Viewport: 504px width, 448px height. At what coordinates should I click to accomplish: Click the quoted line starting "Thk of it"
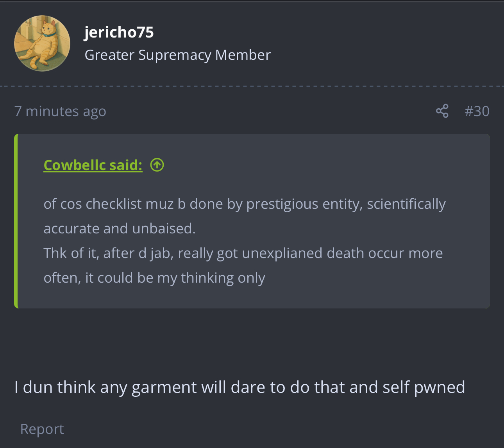(x=243, y=253)
